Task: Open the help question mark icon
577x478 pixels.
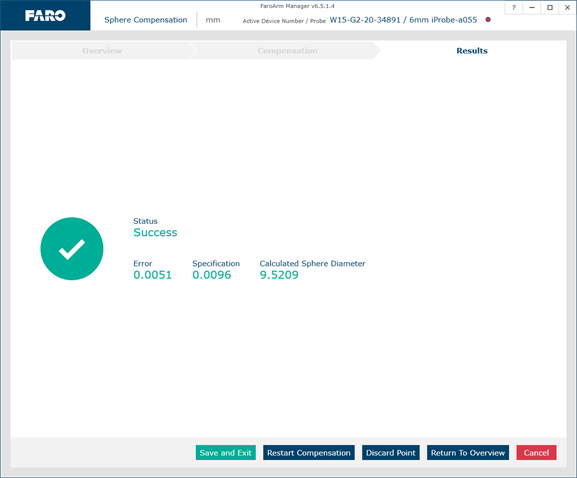Action: coord(514,8)
